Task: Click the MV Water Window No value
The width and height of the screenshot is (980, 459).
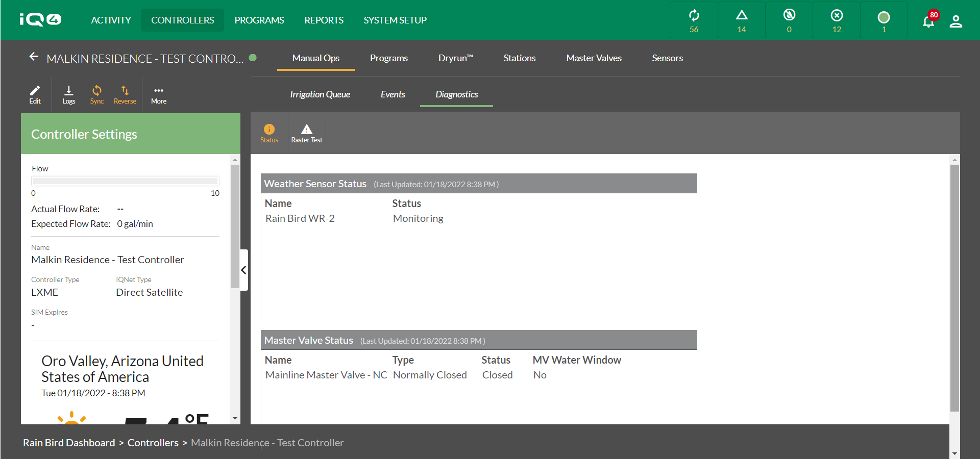Action: tap(540, 375)
